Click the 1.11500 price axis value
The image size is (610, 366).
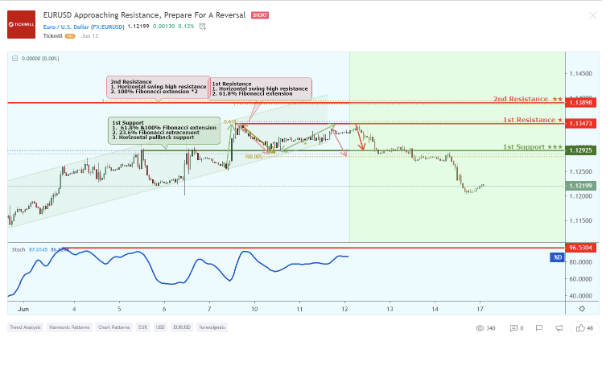[x=580, y=221]
